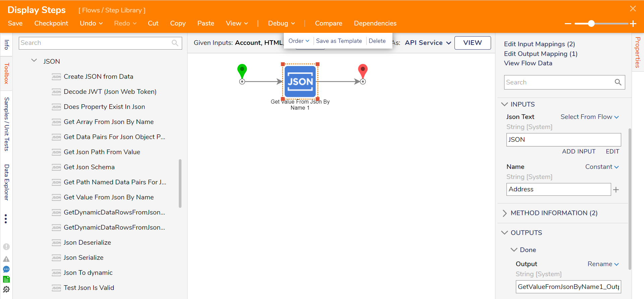Click Compare in the toolbar
The height and width of the screenshot is (299, 644).
click(329, 23)
